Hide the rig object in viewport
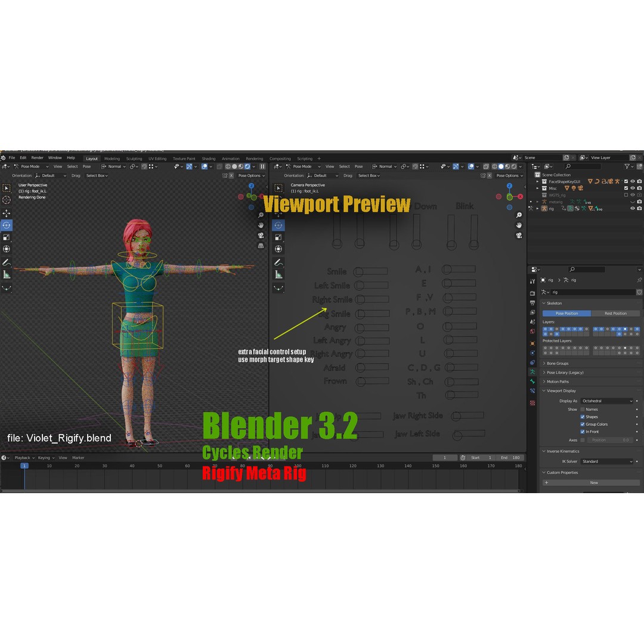 click(x=633, y=209)
